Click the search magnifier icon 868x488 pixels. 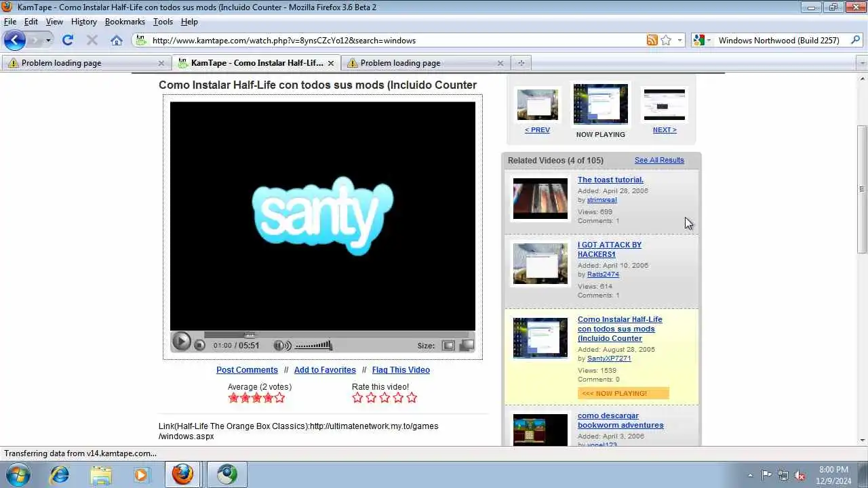tap(854, 40)
